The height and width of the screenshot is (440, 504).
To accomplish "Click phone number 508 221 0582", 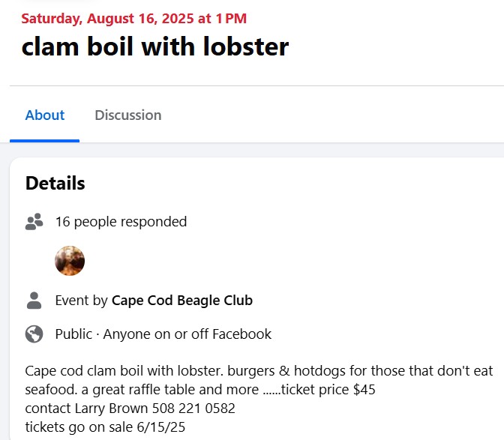I will coord(193,409).
